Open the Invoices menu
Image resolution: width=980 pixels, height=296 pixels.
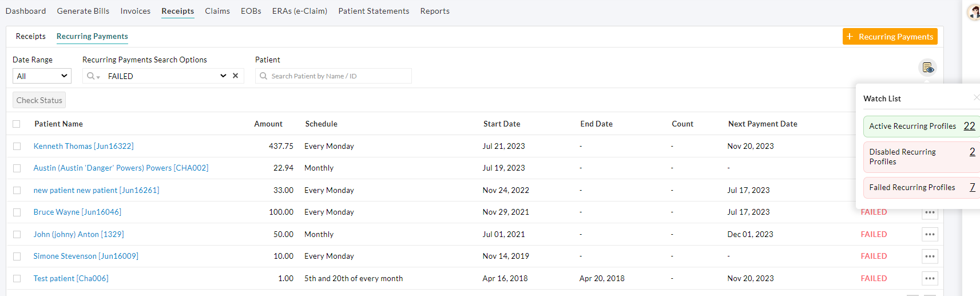click(x=136, y=11)
